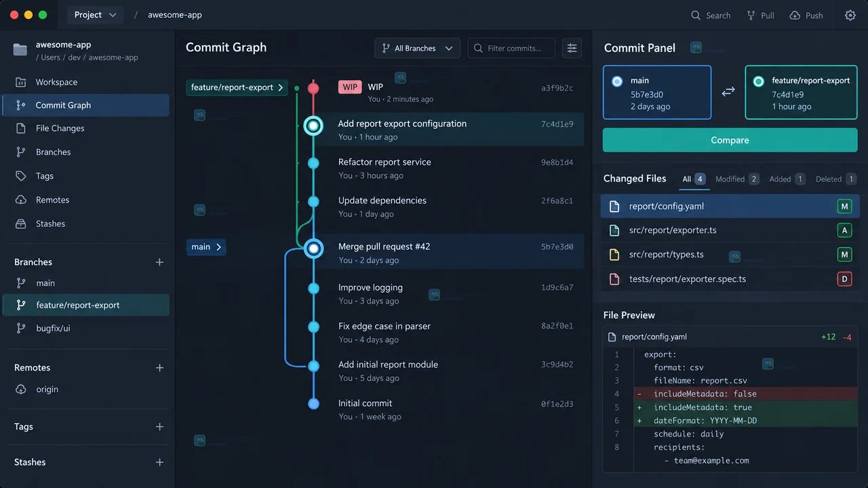
Task: Click the red WIP badge
Action: pyautogui.click(x=350, y=87)
